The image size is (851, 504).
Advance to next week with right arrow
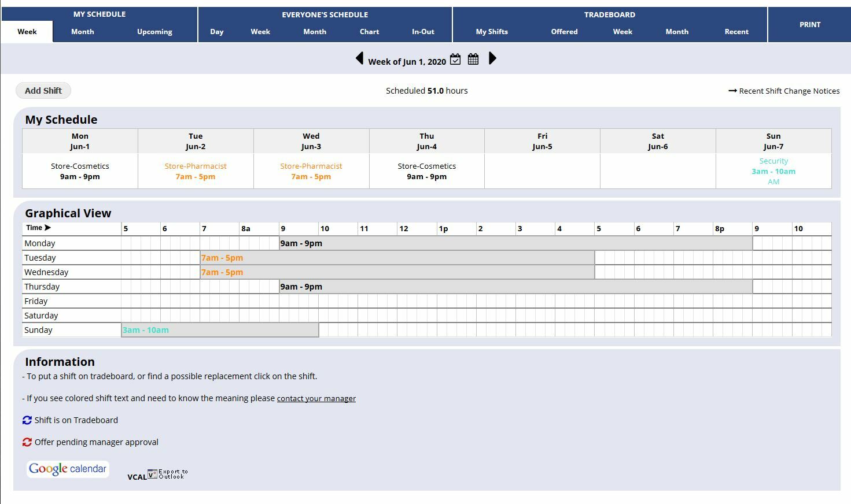tap(492, 58)
